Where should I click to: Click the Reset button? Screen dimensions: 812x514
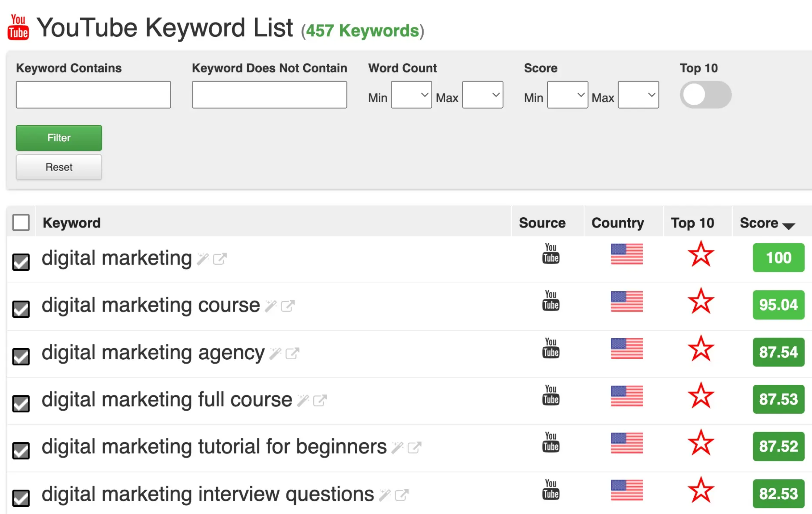coord(59,167)
